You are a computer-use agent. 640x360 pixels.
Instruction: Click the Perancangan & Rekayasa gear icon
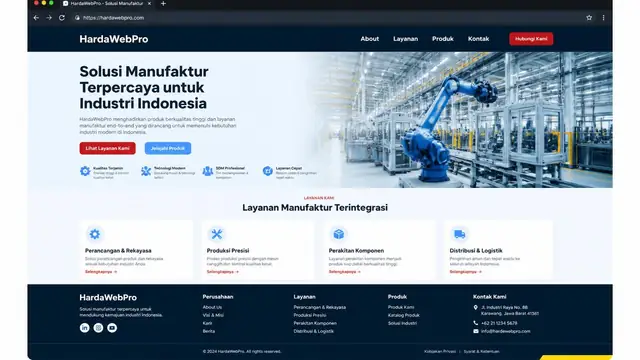95,234
